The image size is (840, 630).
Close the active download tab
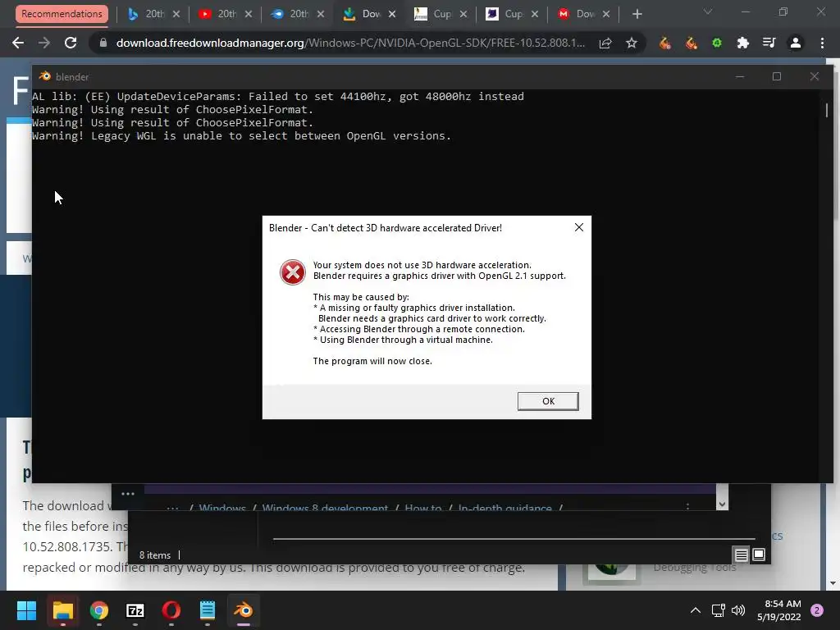click(392, 14)
